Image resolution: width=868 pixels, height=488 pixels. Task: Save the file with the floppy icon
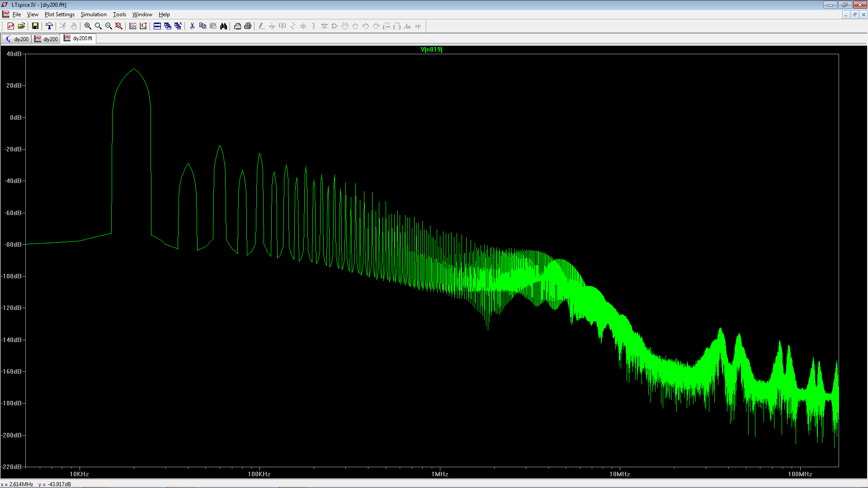pyautogui.click(x=35, y=26)
